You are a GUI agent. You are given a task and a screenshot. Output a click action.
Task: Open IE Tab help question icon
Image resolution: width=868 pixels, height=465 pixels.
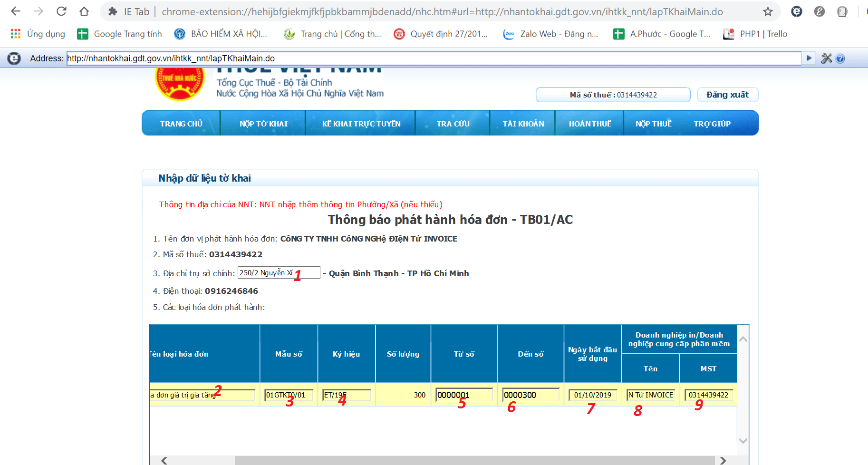[840, 58]
